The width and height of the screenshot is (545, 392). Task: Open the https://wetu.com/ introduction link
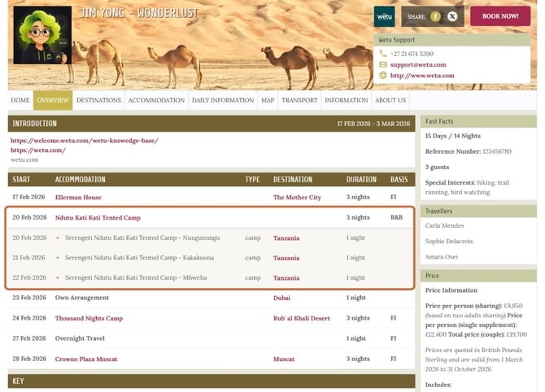[x=38, y=150]
